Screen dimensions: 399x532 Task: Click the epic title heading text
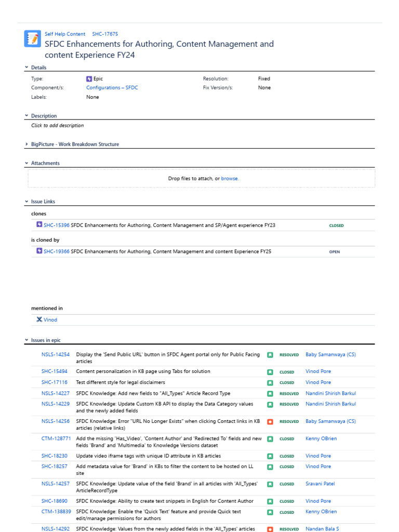pos(159,49)
